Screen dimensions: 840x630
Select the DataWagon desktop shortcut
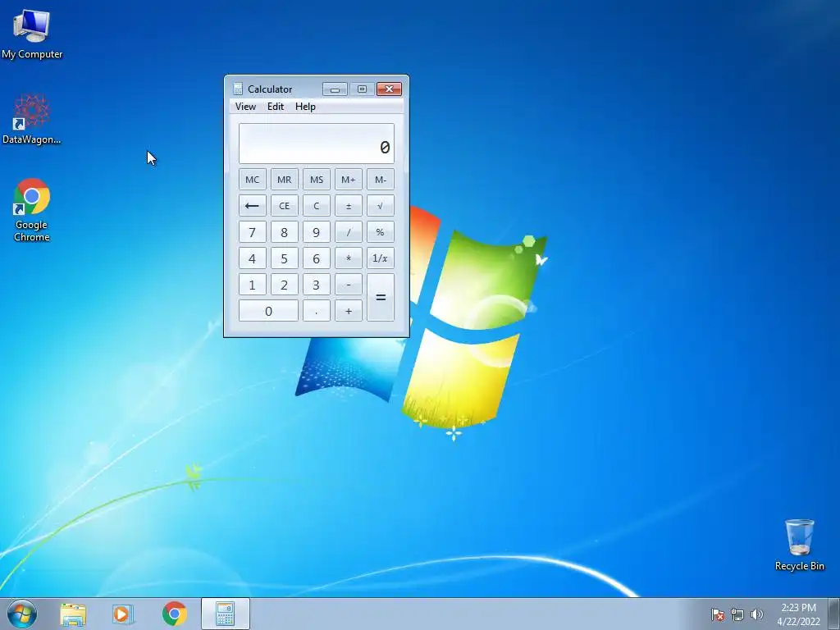[32, 119]
